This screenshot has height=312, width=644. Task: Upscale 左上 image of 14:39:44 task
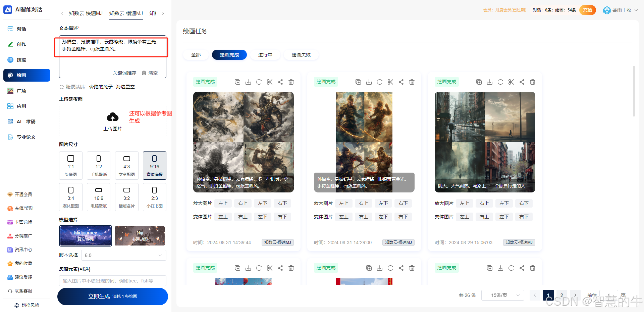coord(223,203)
